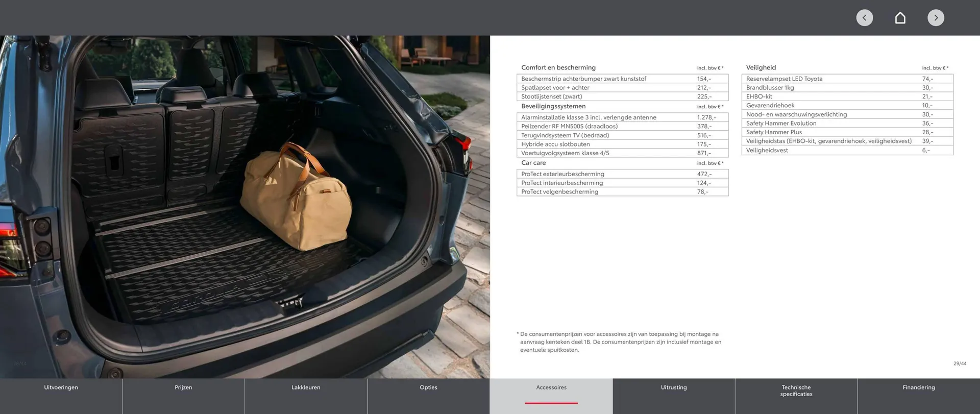Image resolution: width=980 pixels, height=414 pixels.
Task: Select the 'Comfort en bescherming' heading
Action: (558, 67)
